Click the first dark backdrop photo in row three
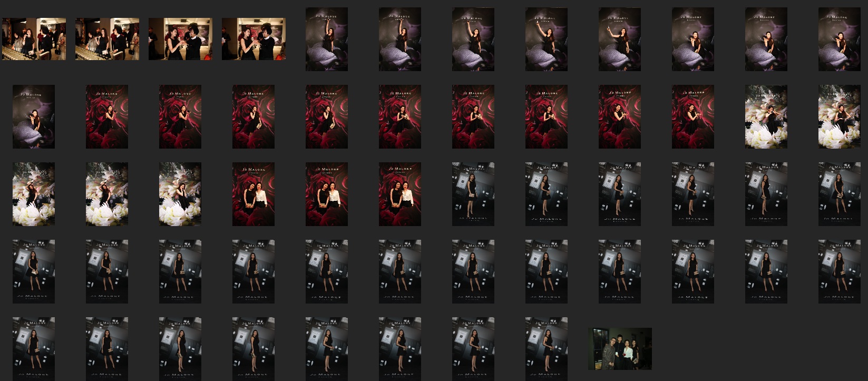 click(x=473, y=194)
